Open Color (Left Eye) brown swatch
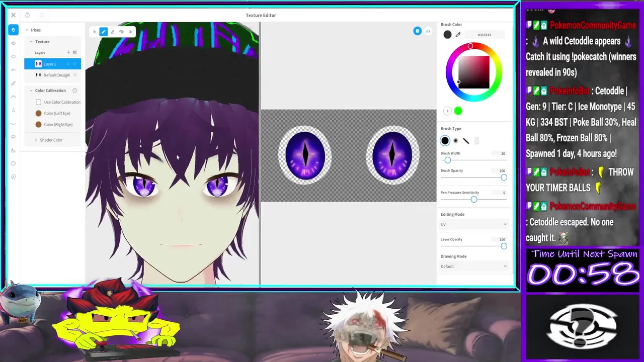 click(x=38, y=113)
